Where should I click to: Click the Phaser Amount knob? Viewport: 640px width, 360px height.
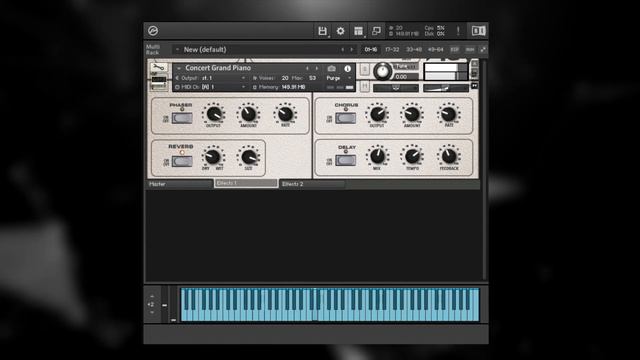(x=248, y=114)
